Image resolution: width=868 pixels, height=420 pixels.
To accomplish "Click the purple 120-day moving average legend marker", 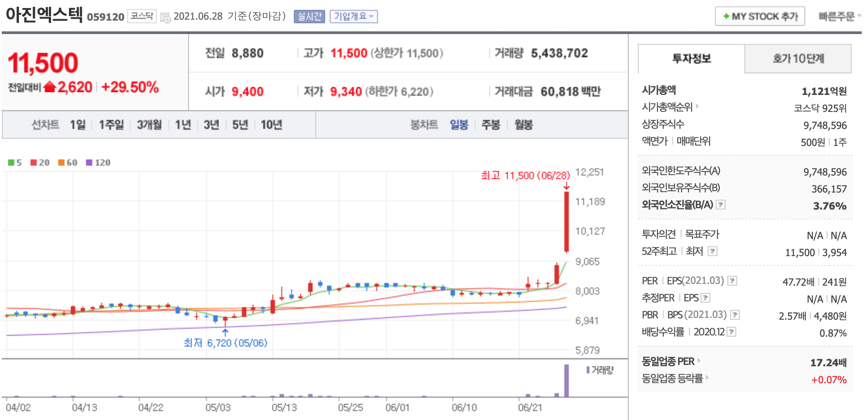I will (x=89, y=162).
